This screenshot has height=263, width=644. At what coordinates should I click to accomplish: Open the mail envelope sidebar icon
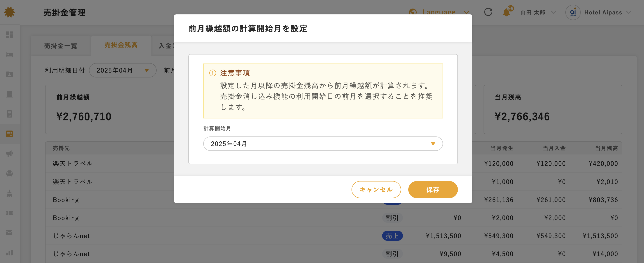coord(9,233)
